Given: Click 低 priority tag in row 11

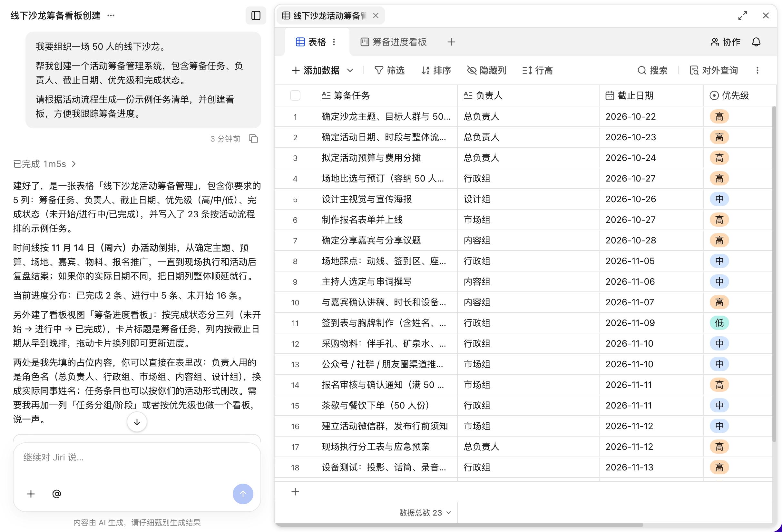Looking at the screenshot, I should point(719,323).
